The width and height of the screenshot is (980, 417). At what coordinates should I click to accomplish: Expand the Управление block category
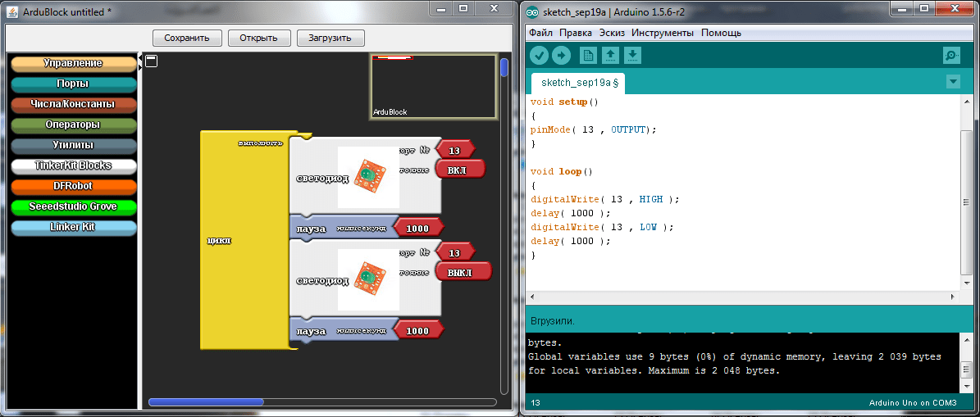click(73, 63)
